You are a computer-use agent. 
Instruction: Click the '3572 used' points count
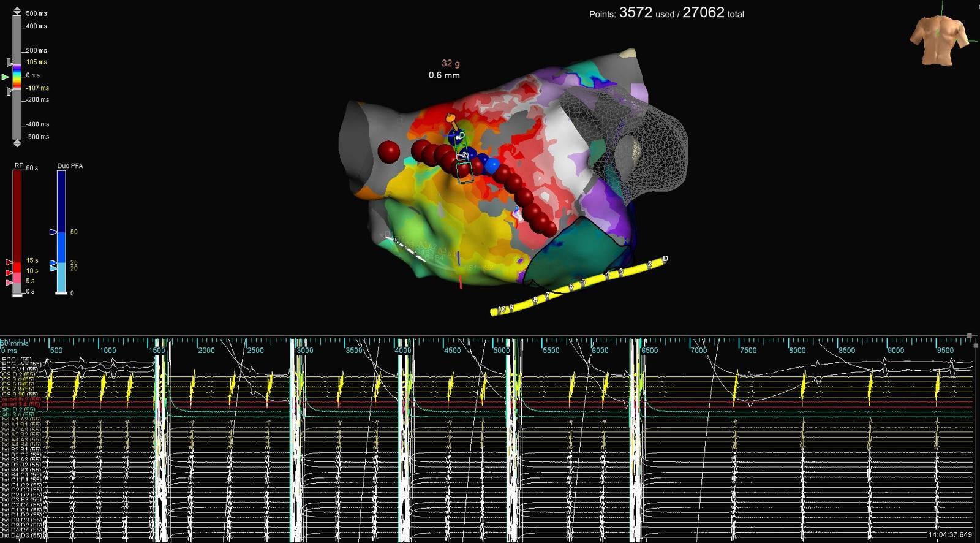pos(647,13)
